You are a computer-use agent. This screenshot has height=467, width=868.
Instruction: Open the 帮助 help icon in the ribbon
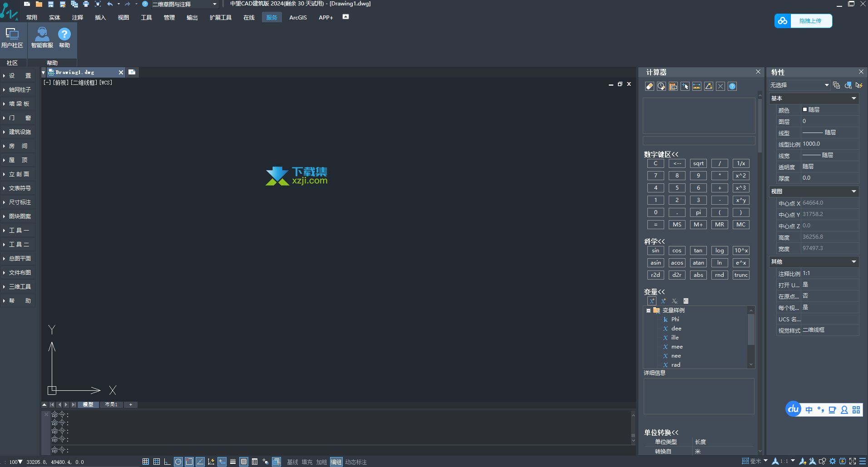coord(64,38)
